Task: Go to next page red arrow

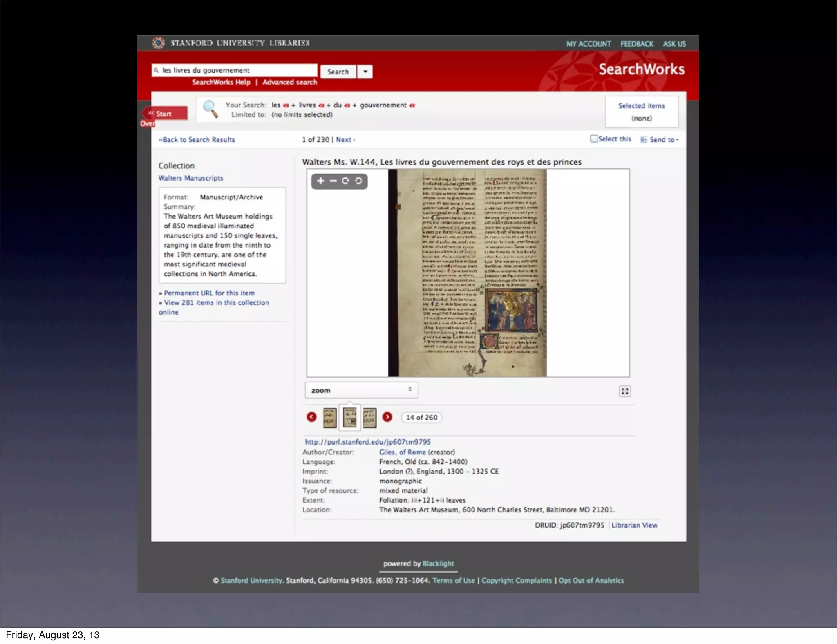Action: pyautogui.click(x=387, y=417)
